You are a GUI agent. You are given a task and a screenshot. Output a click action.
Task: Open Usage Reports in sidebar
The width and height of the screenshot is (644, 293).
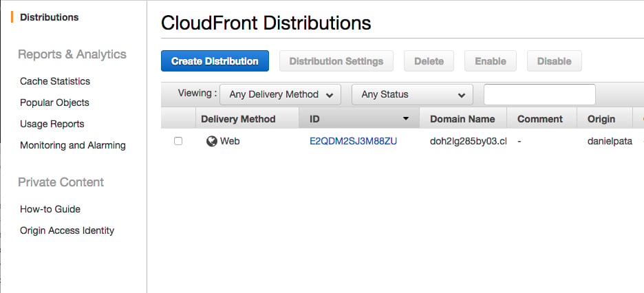(x=52, y=124)
